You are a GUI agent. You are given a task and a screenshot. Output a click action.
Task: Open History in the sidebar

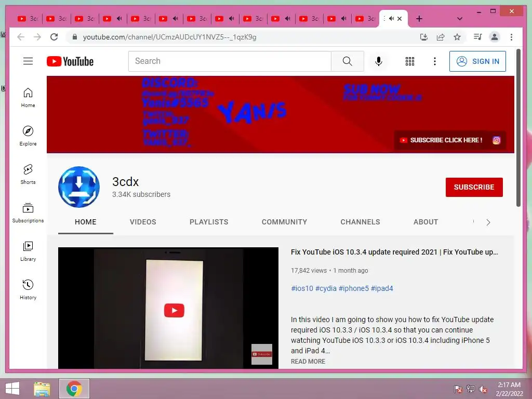click(x=28, y=289)
